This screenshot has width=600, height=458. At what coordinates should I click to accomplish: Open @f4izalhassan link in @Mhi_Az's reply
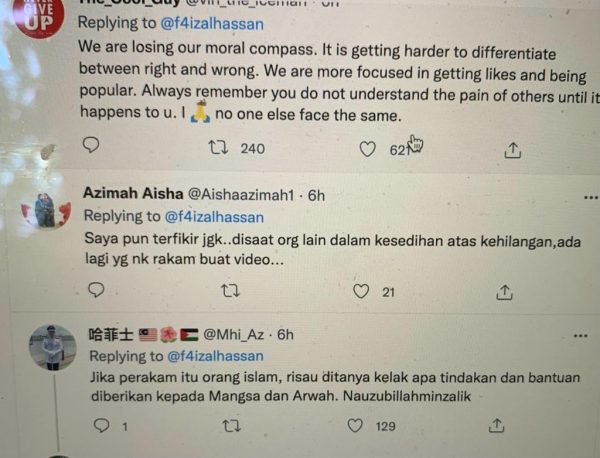click(214, 355)
